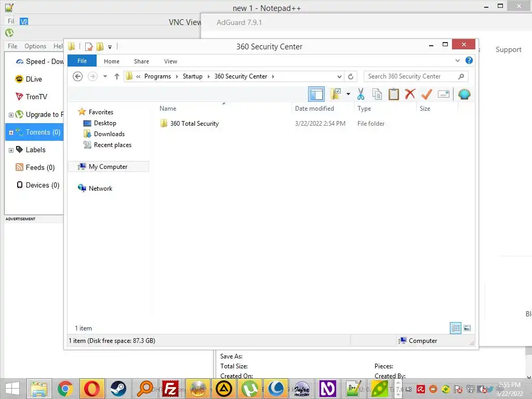Click the Copy toolbar icon
The height and width of the screenshot is (399, 532).
tap(377, 94)
